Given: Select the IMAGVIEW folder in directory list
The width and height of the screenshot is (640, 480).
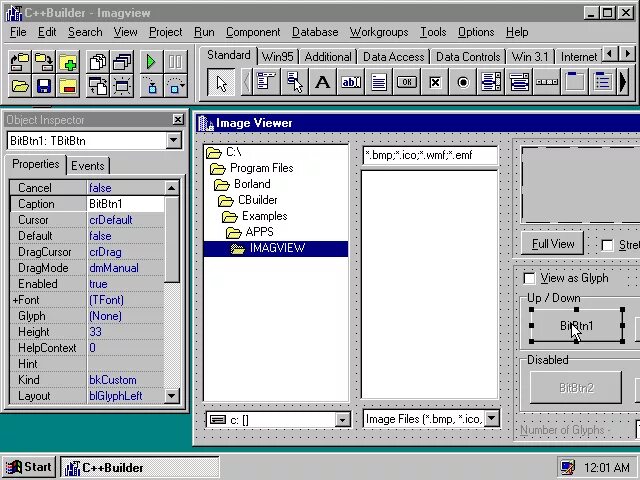Looking at the screenshot, I should pyautogui.click(x=276, y=248).
